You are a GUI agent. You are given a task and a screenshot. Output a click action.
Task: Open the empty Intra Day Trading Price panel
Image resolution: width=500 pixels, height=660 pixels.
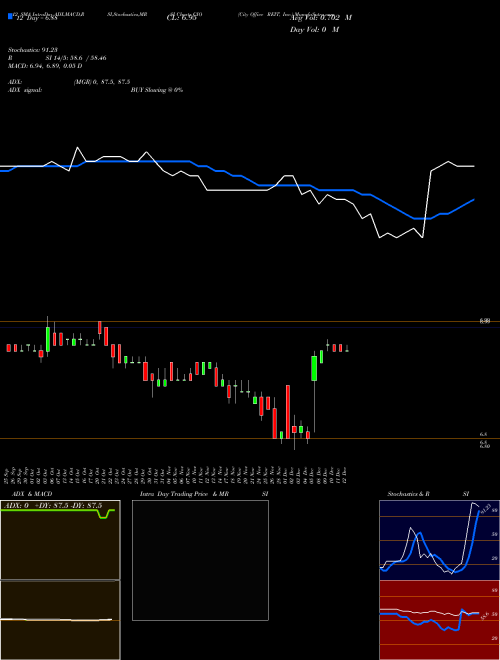coord(200,560)
